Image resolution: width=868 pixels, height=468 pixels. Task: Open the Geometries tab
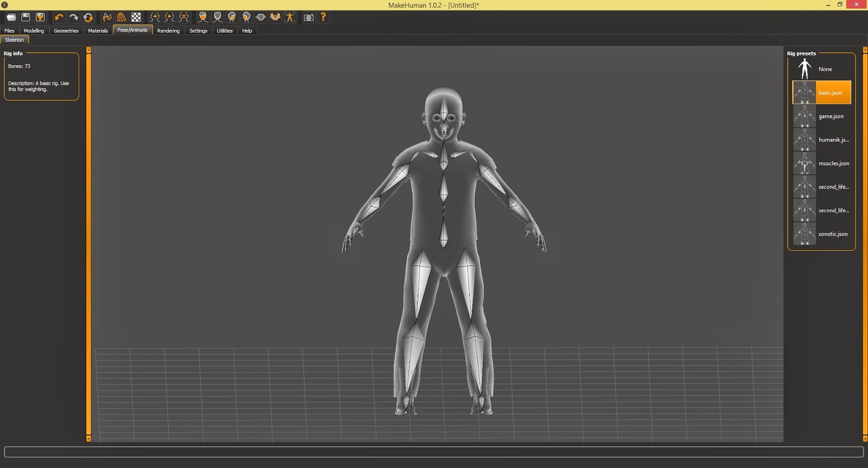click(66, 31)
